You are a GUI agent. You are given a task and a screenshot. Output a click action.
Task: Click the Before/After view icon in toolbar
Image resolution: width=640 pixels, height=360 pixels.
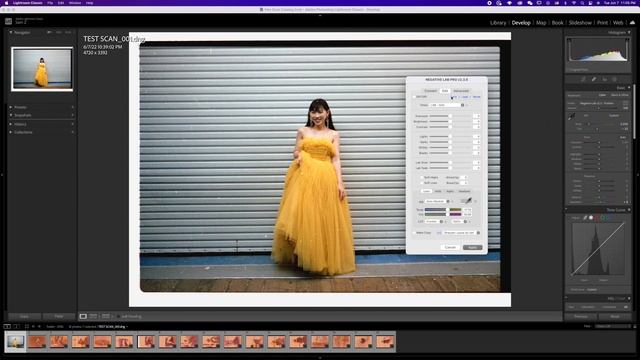coord(93,316)
